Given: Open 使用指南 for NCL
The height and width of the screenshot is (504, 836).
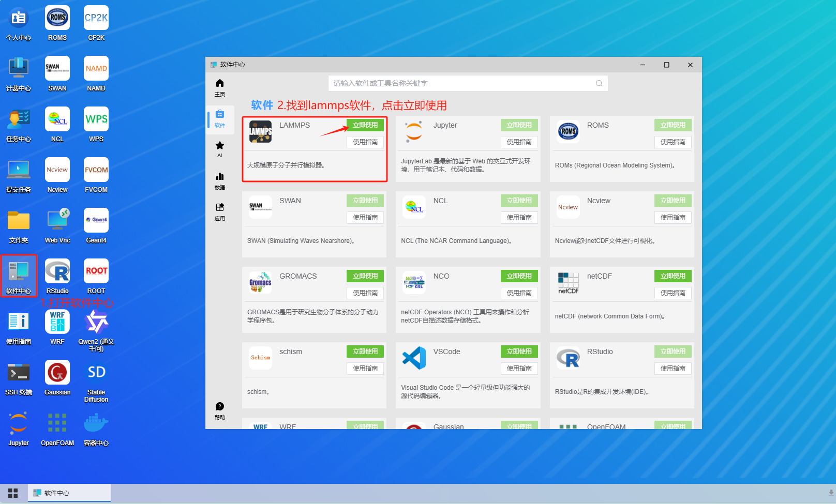Looking at the screenshot, I should point(519,218).
